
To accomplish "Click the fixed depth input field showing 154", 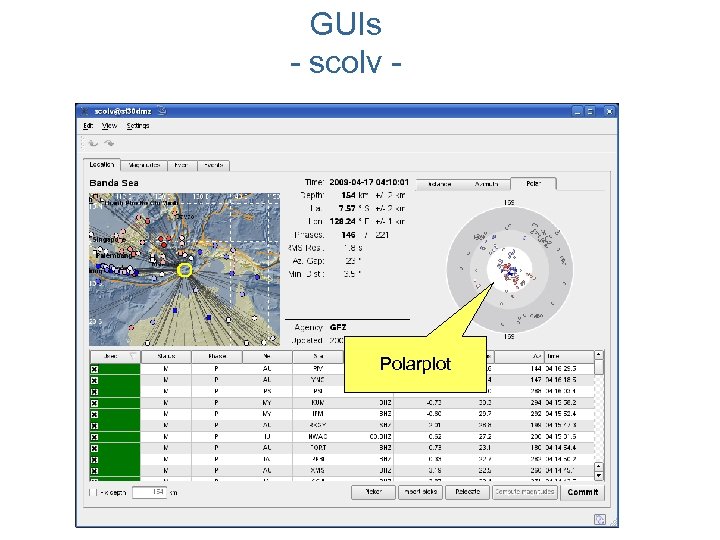I will tap(149, 492).
